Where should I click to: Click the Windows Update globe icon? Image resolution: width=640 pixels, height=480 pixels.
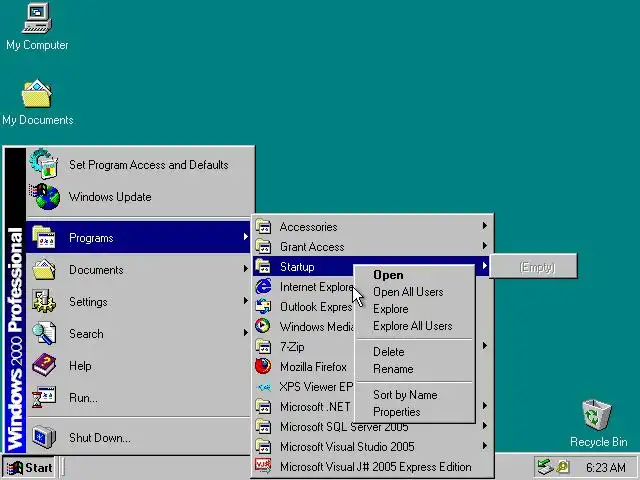click(x=44, y=196)
